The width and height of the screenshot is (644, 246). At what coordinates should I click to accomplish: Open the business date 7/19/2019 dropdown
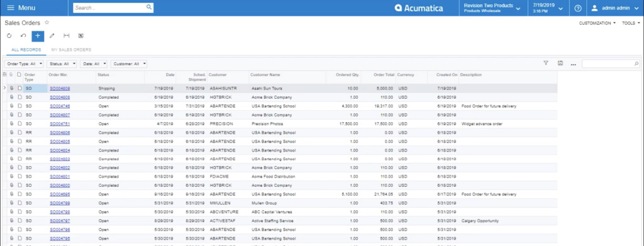coord(548,8)
